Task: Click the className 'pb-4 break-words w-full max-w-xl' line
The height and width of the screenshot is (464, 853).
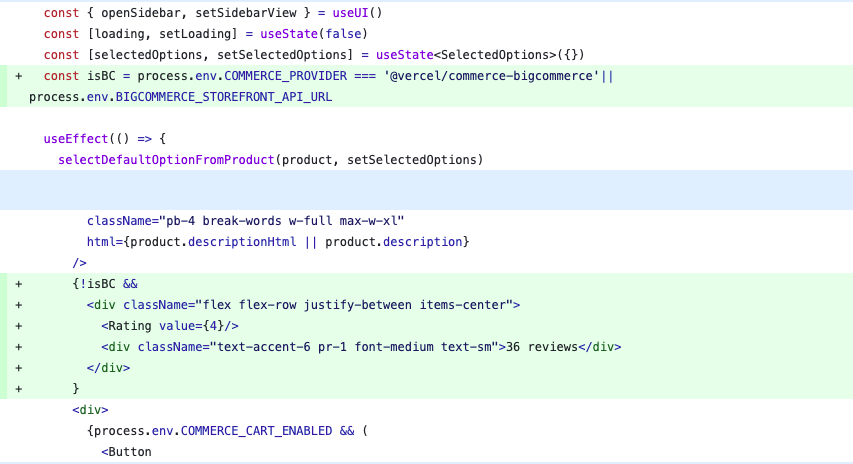Action: (245, 221)
